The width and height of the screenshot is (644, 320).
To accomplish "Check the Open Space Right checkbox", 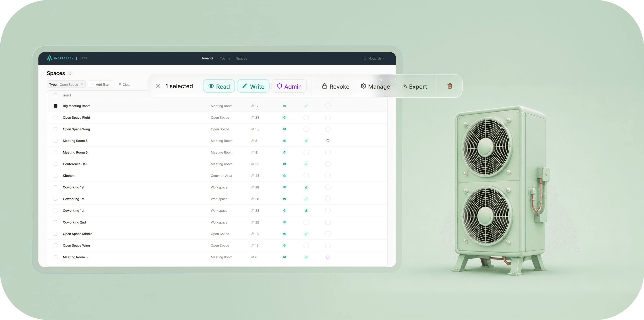I will [56, 118].
